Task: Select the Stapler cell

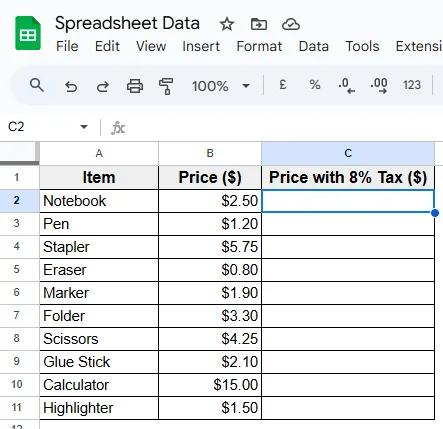Action: tap(99, 247)
